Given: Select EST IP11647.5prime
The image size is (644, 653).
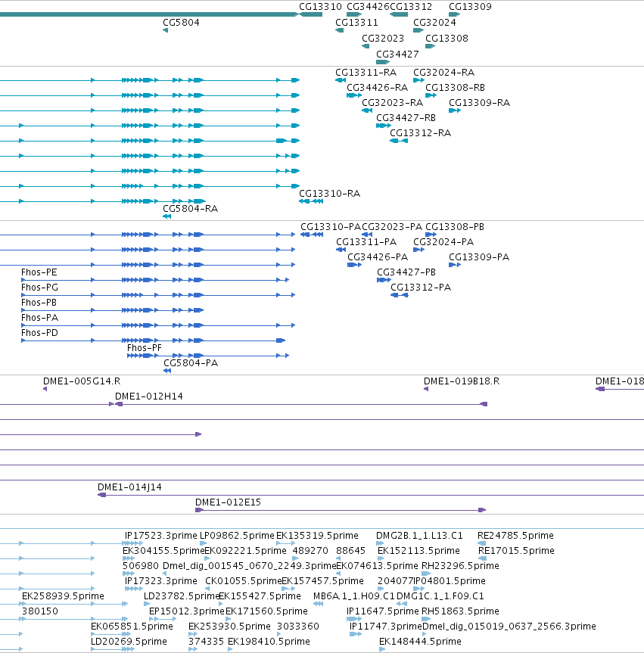Looking at the screenshot, I should pyautogui.click(x=382, y=611).
